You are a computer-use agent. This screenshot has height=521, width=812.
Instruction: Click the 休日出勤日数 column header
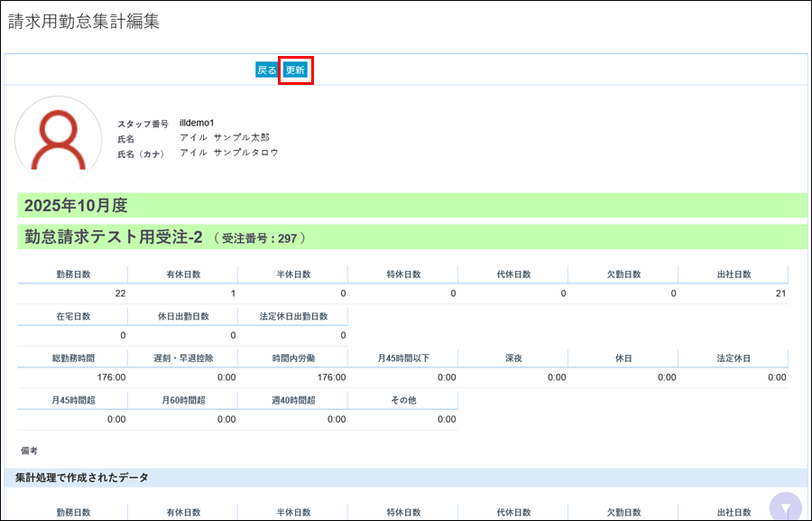point(183,316)
